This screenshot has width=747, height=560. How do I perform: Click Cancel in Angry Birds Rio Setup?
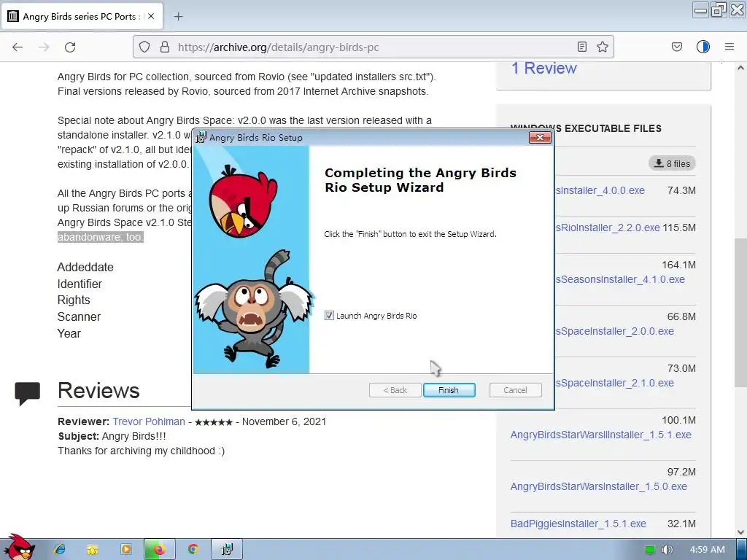pyautogui.click(x=516, y=390)
